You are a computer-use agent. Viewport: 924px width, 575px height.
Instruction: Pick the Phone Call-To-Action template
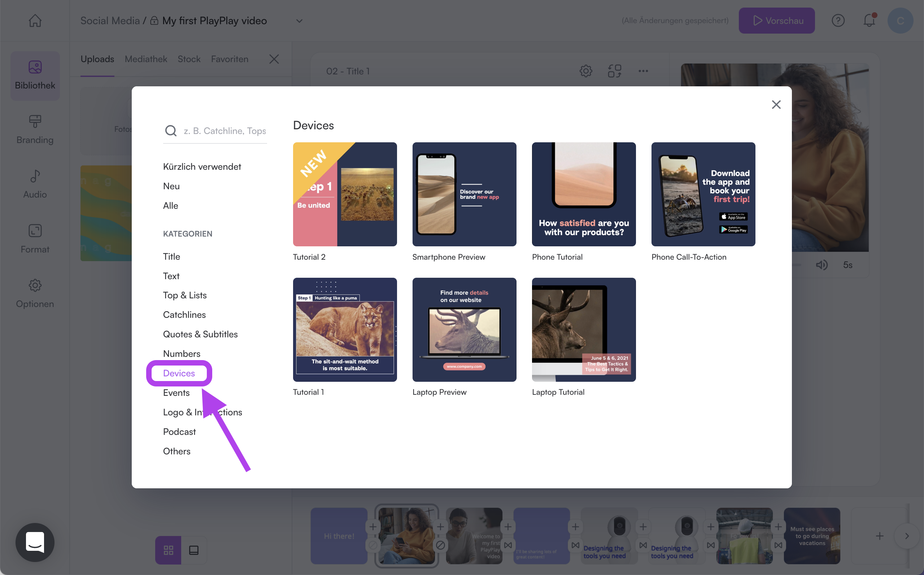(x=703, y=194)
